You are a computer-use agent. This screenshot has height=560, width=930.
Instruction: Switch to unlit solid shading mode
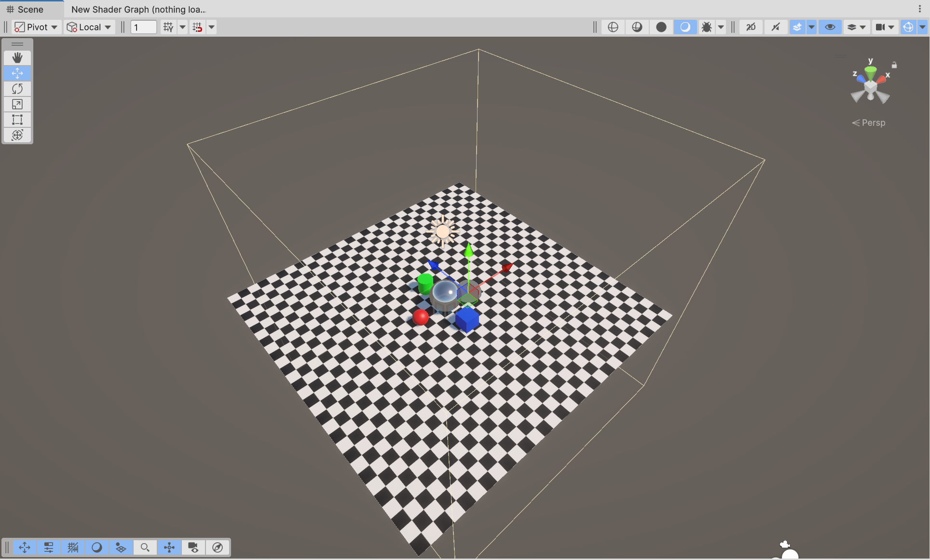661,27
